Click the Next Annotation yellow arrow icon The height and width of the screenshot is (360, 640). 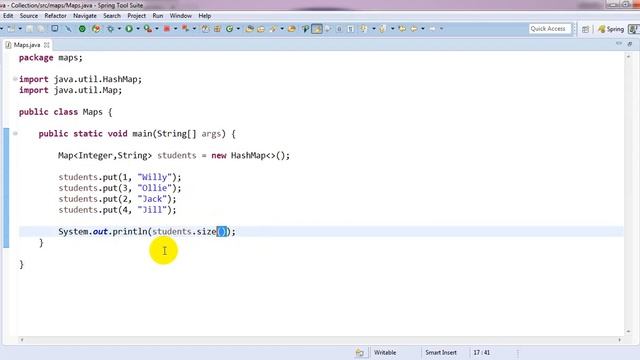[363, 29]
